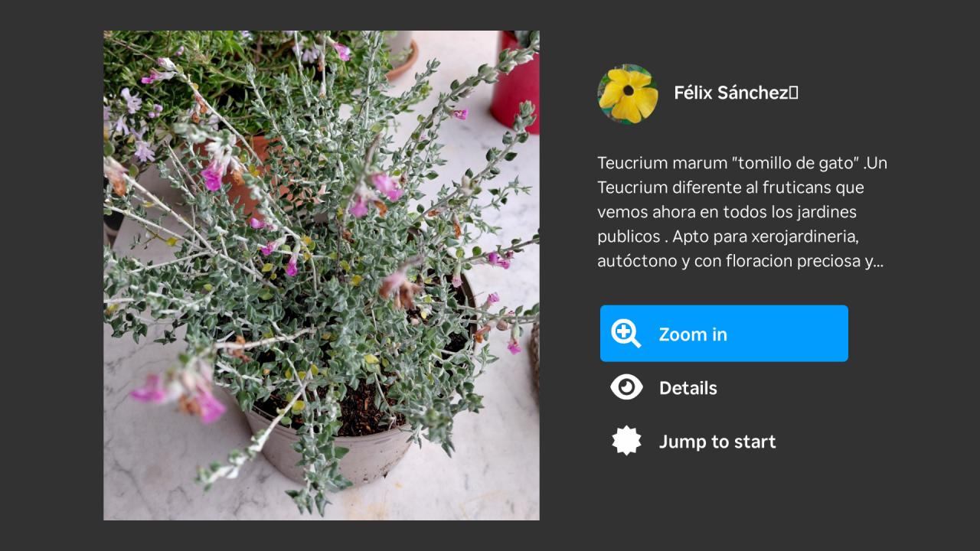Click the magnifier plus icon
Screen dimensions: 980x551
626,334
